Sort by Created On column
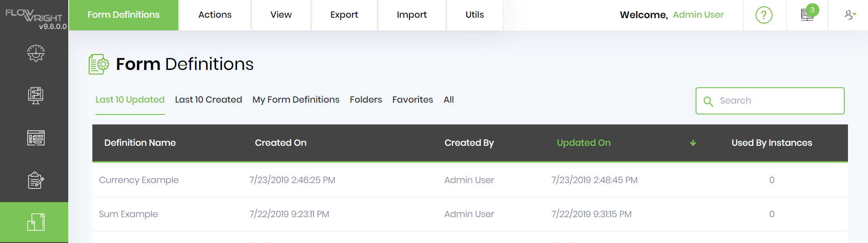This screenshot has height=243, width=868. pos(280,143)
